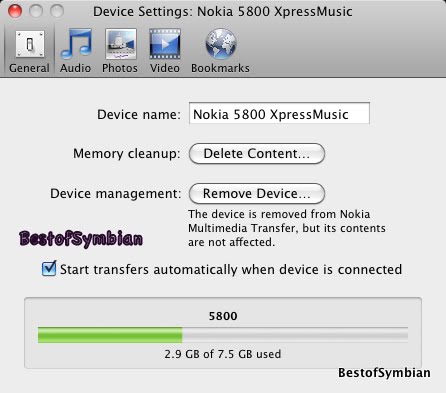Open the Audio music note icon
Screen dimensions: 446x393
(x=76, y=44)
